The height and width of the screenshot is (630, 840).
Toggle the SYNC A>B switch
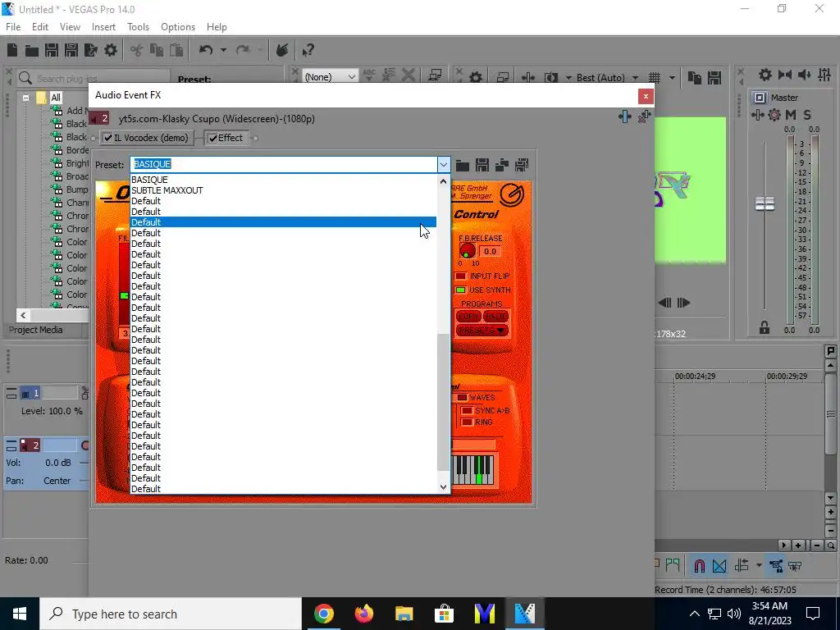(467, 410)
